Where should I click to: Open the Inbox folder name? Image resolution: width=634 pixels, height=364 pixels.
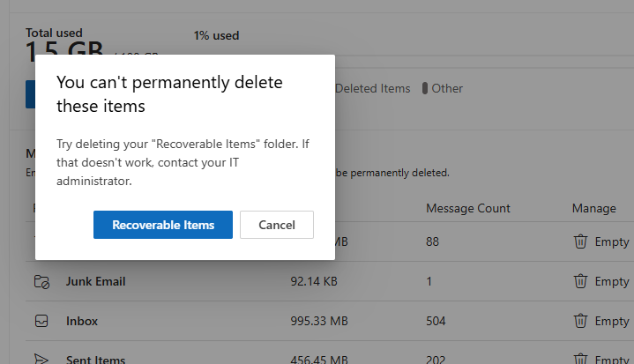pos(82,322)
